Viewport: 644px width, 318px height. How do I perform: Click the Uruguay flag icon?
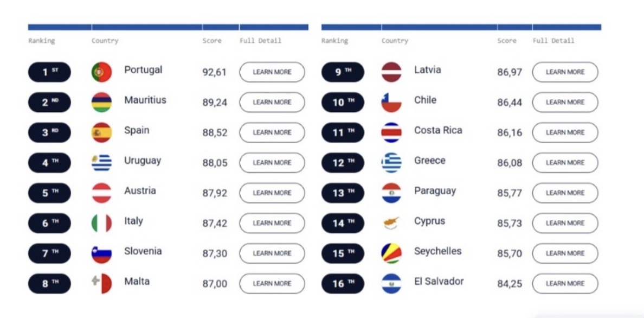point(101,163)
